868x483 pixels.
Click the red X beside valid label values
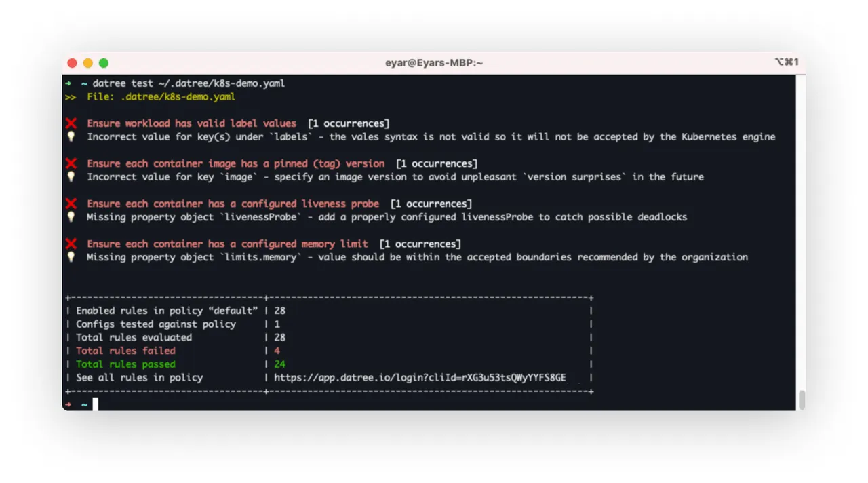[71, 123]
